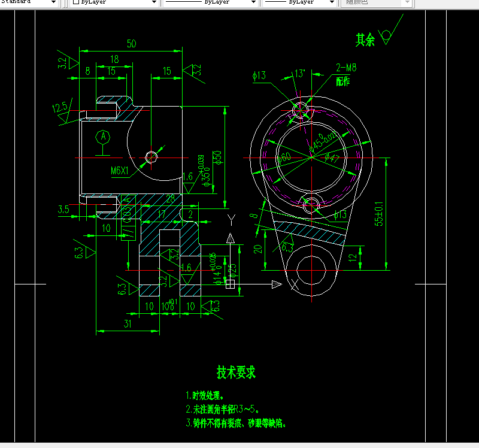Select the 17 dimension text
The height and width of the screenshot is (448, 479).
pyautogui.click(x=162, y=214)
